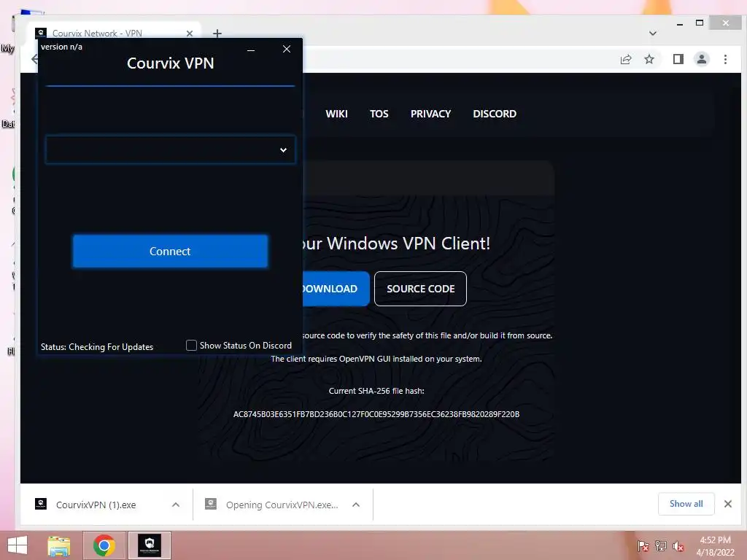Click the Opening CourvixVPN.exe download item
Viewport: 747px width, 560px height.
[x=282, y=505]
